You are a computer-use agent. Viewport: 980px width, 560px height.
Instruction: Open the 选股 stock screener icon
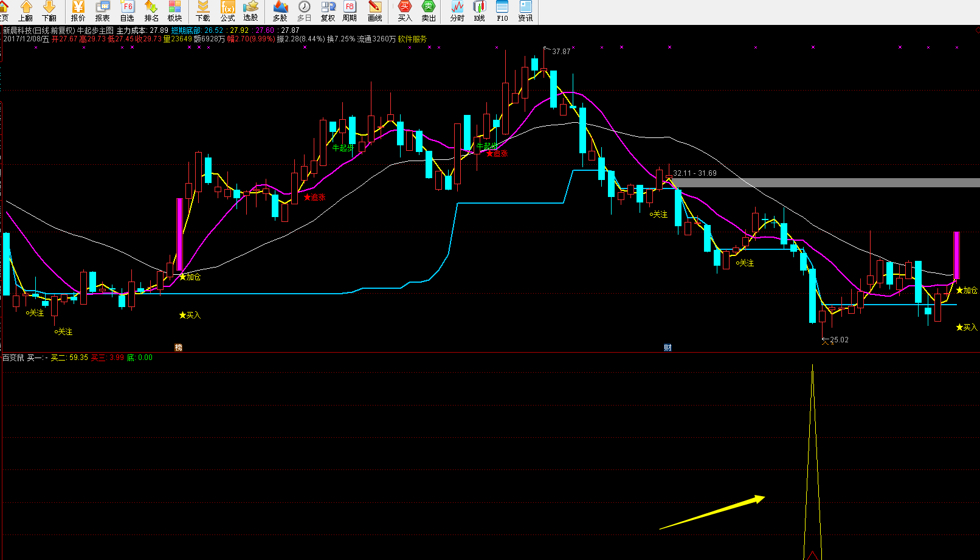251,12
